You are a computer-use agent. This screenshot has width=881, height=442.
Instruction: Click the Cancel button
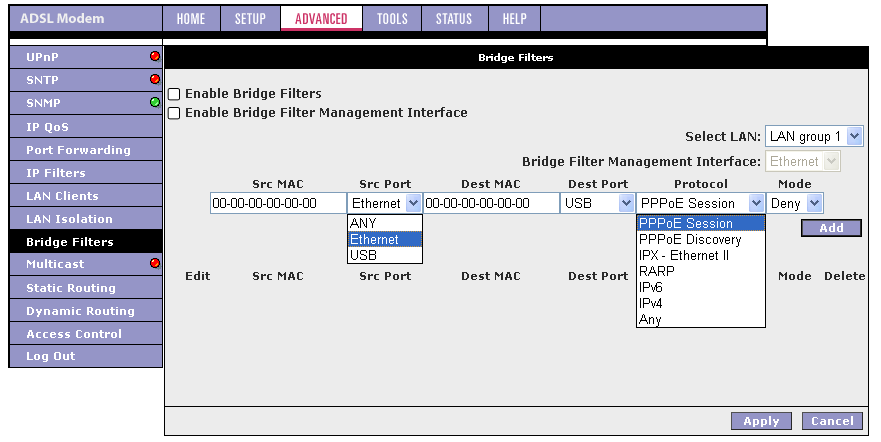pyautogui.click(x=832, y=421)
